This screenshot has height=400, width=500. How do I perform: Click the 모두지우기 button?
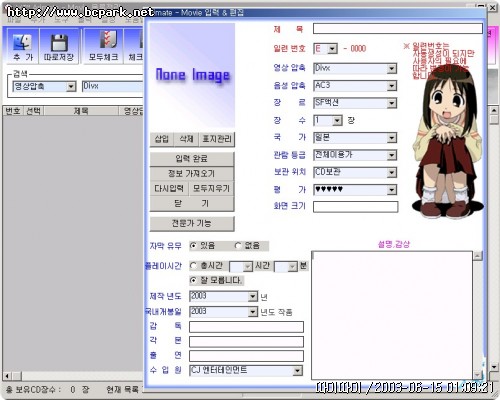[x=211, y=189]
